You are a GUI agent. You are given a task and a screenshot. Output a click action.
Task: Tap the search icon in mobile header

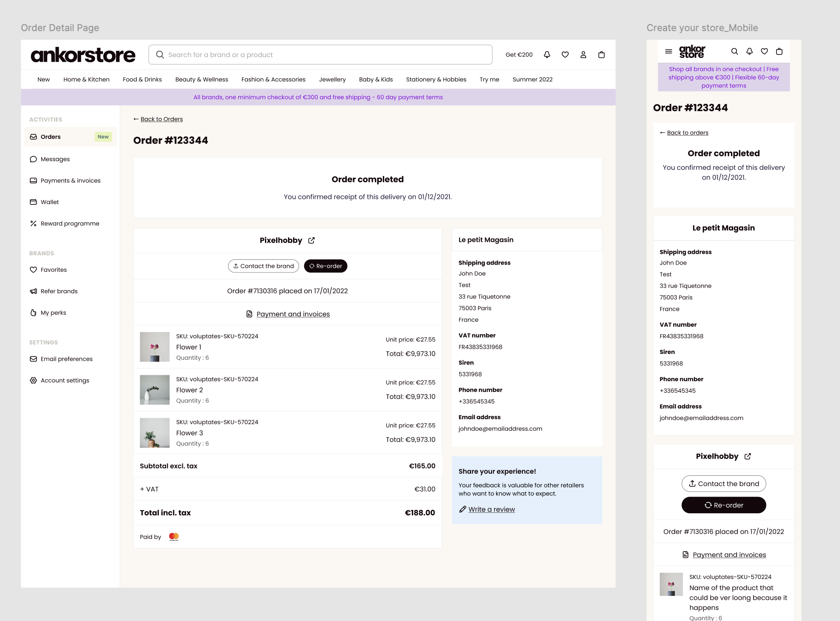click(x=735, y=52)
